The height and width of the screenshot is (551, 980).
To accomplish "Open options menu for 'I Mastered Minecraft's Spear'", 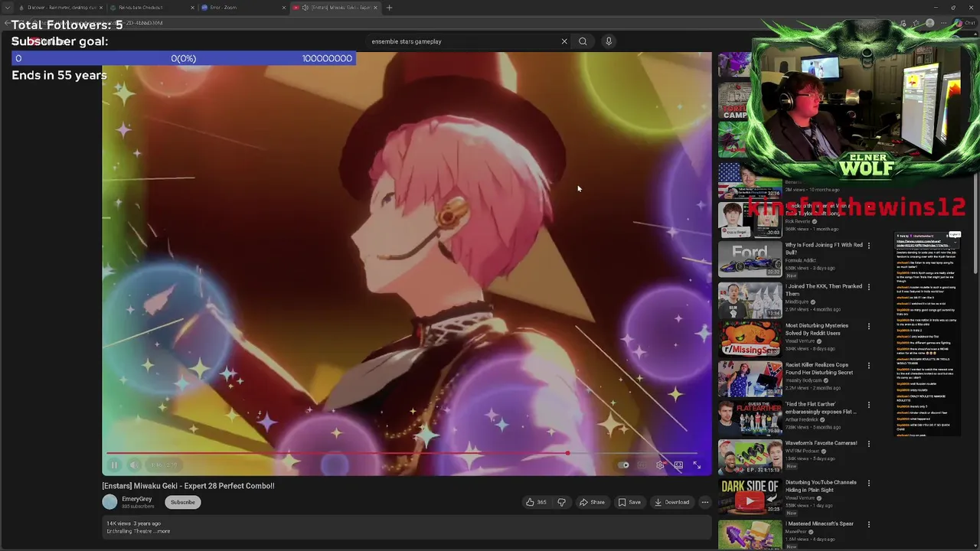I will click(868, 524).
